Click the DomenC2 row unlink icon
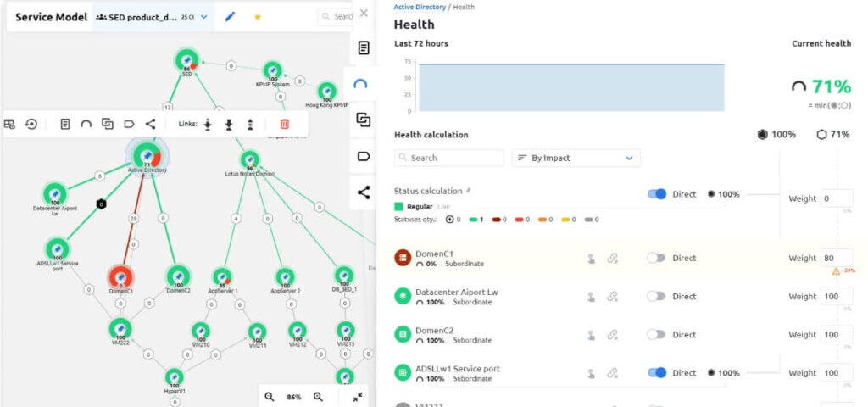The width and height of the screenshot is (868, 407). coord(612,334)
